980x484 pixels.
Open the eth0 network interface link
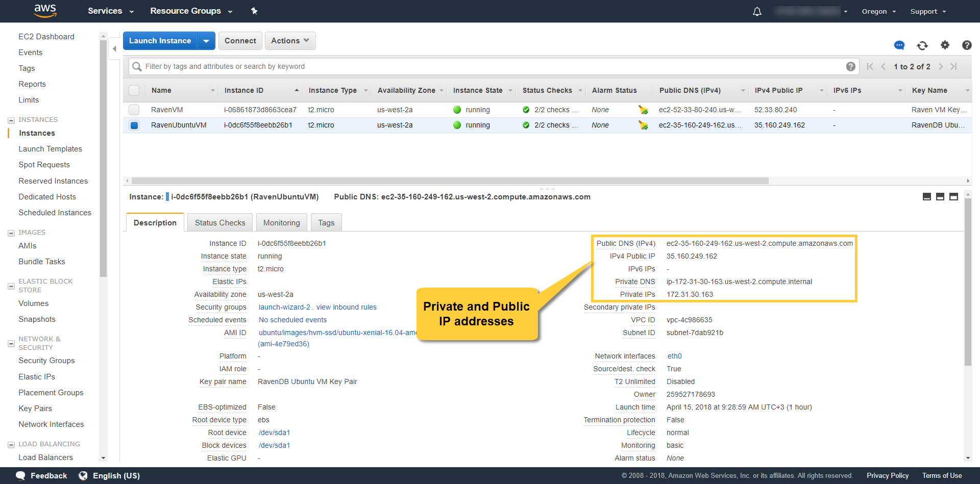click(674, 356)
